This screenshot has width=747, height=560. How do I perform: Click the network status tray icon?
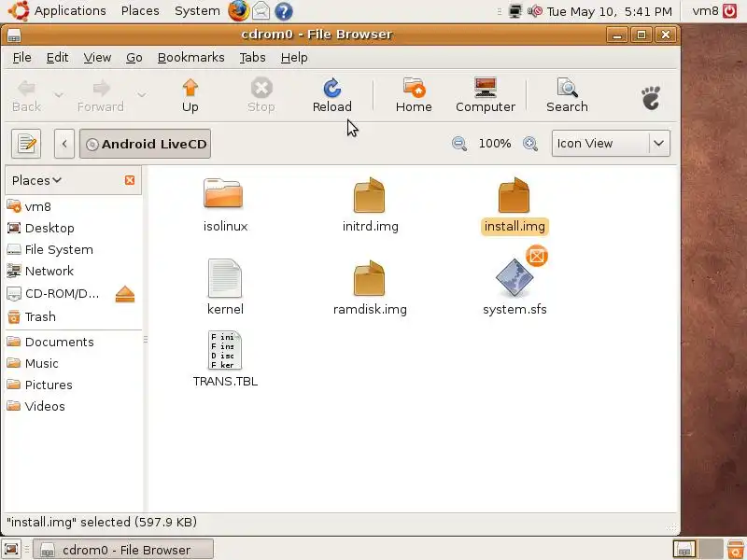[x=515, y=11]
